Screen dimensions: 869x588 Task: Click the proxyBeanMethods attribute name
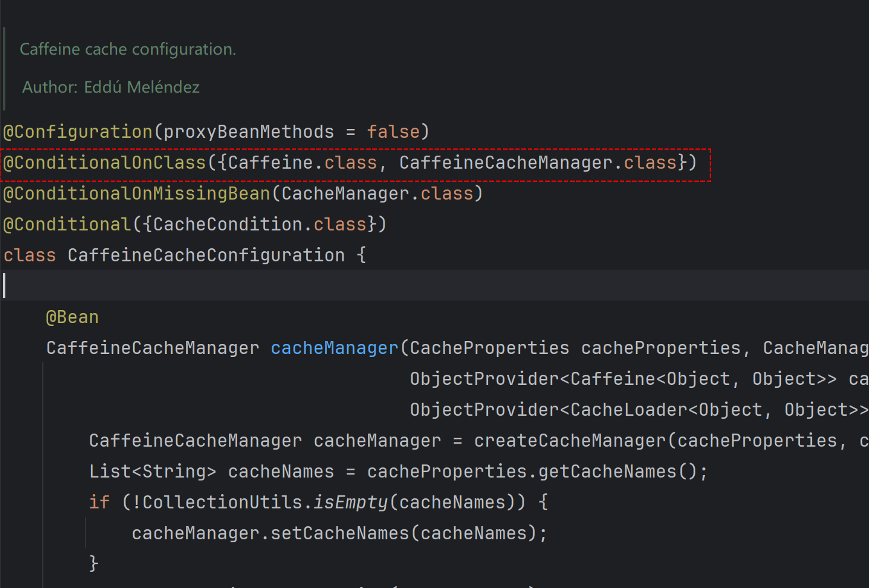pyautogui.click(x=248, y=132)
